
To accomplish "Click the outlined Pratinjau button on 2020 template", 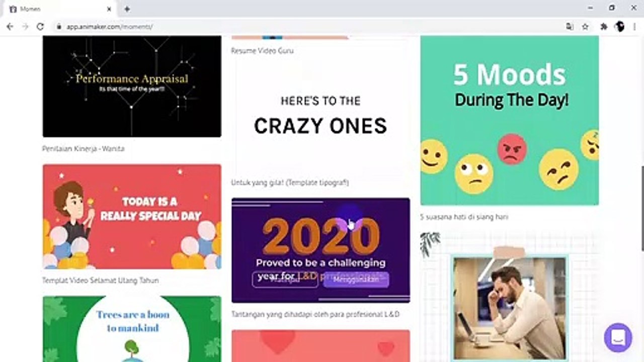I will pos(285,280).
